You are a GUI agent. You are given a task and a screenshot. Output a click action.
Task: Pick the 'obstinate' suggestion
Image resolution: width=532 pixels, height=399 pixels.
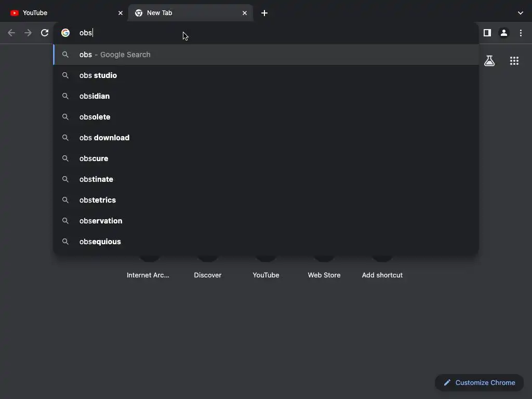point(266,179)
